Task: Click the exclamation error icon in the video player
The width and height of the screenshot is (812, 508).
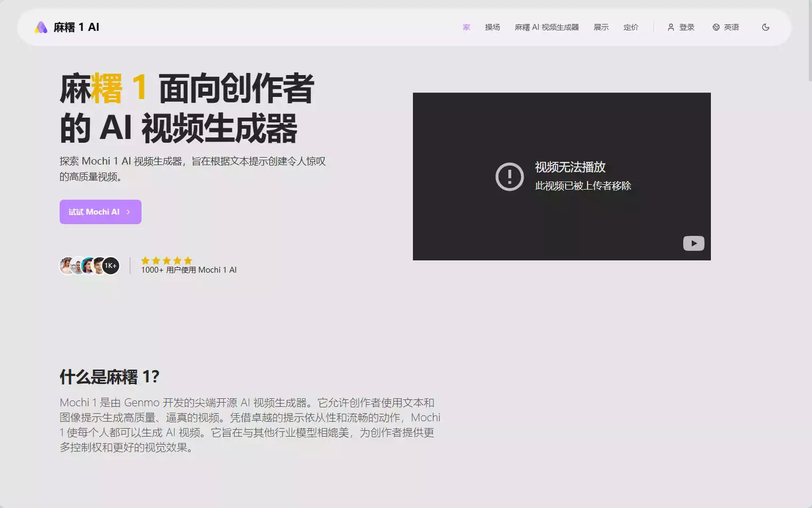Action: click(x=509, y=176)
